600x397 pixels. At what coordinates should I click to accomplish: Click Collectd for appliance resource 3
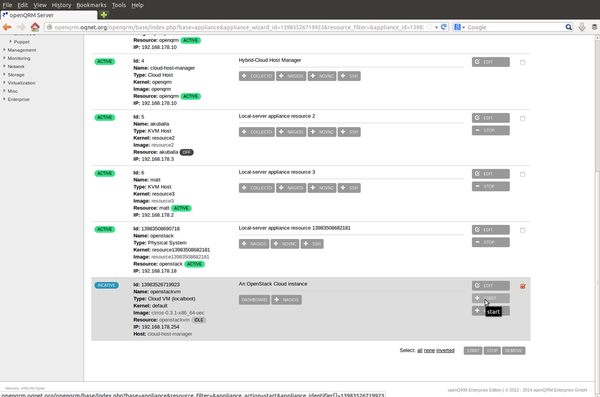tap(257, 188)
